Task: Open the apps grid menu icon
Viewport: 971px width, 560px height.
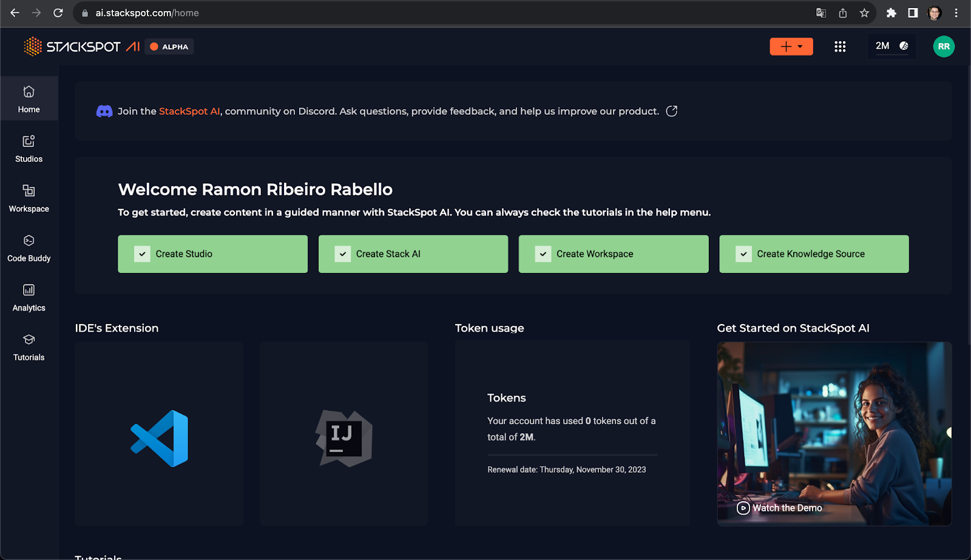Action: point(840,47)
